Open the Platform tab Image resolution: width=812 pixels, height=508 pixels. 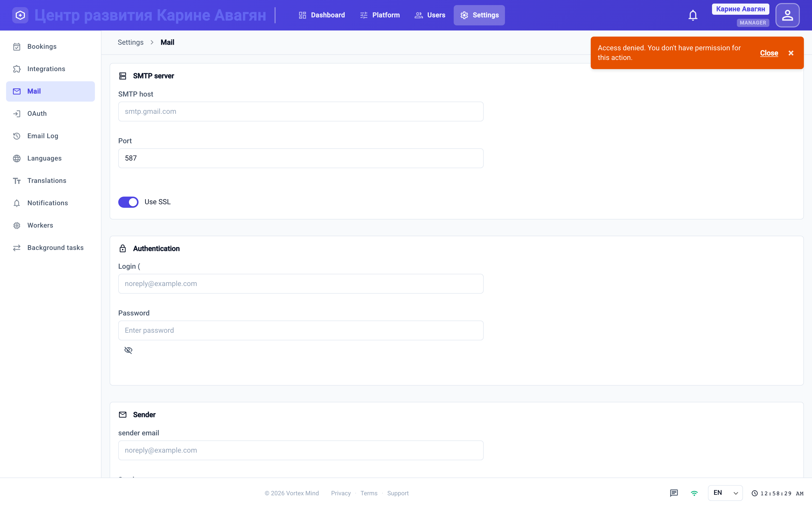pyautogui.click(x=380, y=15)
